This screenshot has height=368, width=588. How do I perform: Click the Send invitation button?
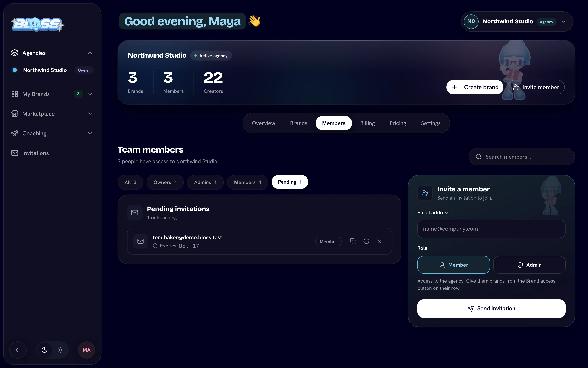(491, 308)
